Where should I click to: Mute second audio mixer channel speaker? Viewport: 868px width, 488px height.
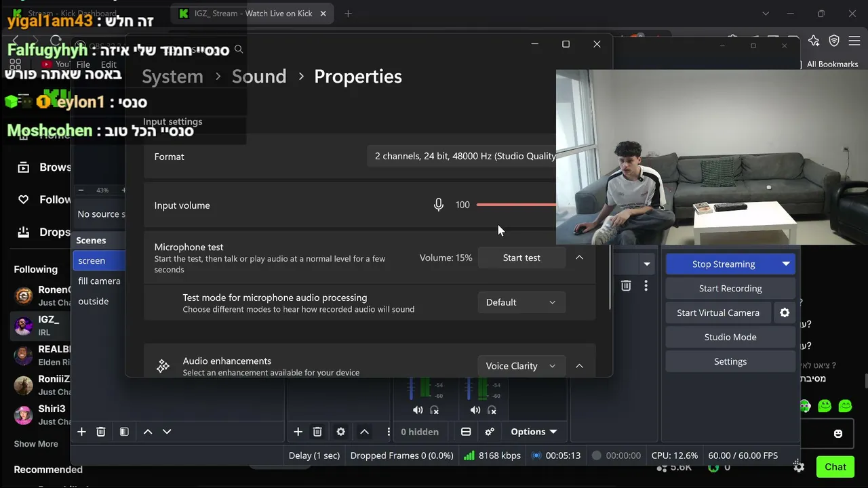475,410
